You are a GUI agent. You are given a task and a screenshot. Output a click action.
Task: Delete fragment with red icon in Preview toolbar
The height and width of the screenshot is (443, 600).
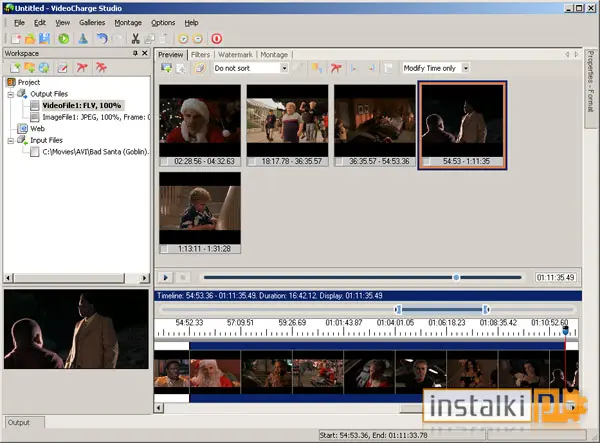coord(336,68)
